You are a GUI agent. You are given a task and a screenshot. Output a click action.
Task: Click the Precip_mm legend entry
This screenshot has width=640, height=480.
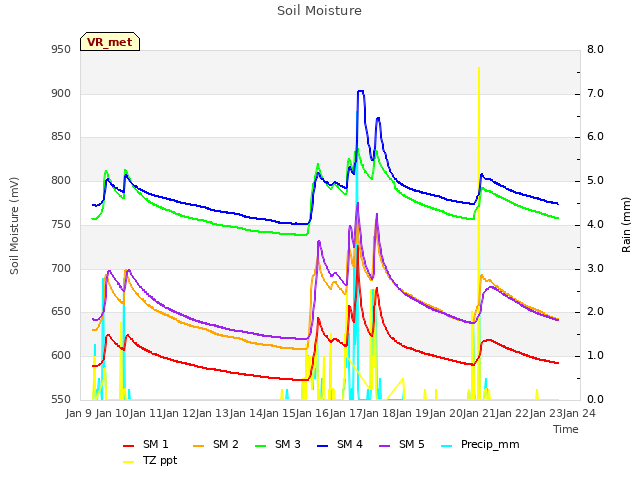click(480, 444)
